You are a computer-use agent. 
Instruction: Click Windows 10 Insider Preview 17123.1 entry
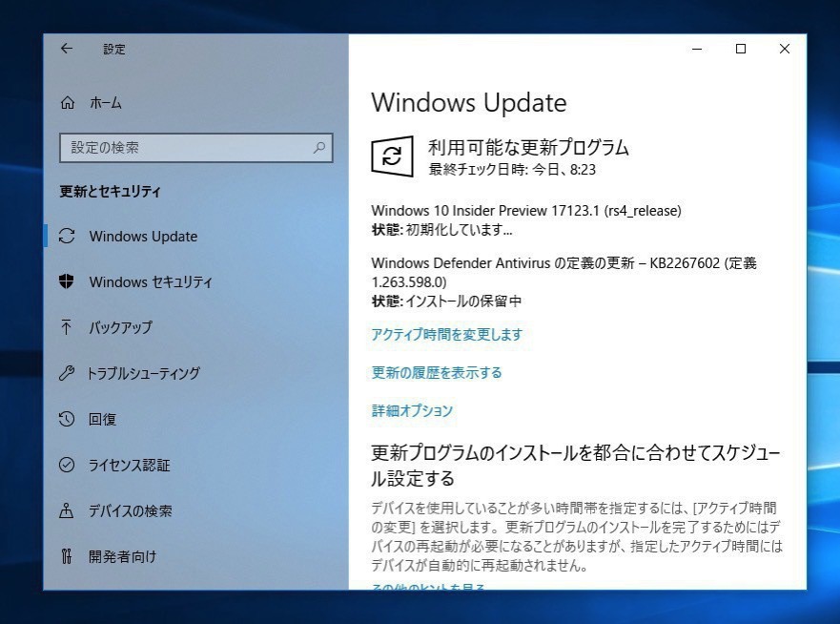526,210
